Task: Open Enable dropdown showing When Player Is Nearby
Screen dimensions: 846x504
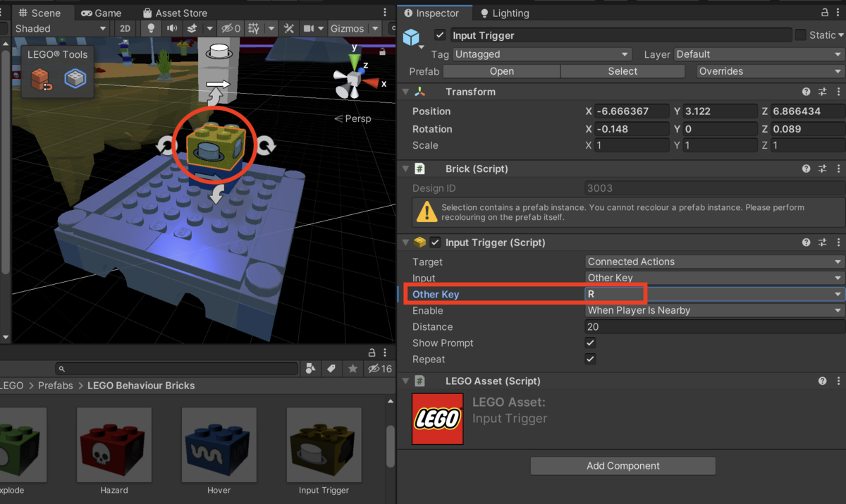Action: coord(714,310)
